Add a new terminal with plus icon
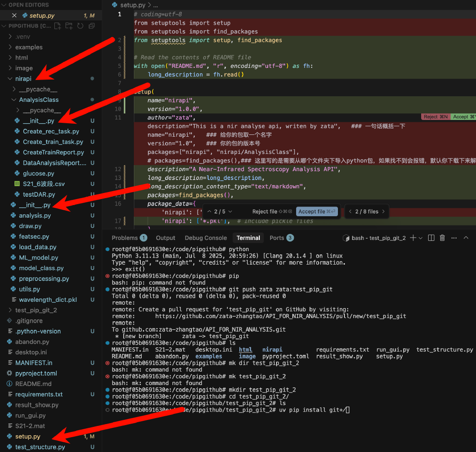The width and height of the screenshot is (476, 452). pyautogui.click(x=413, y=238)
